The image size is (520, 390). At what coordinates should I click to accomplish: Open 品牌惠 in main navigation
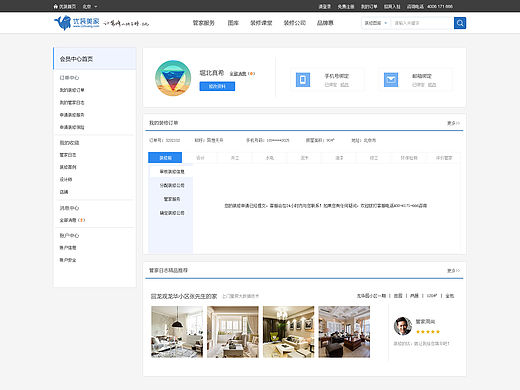[325, 23]
